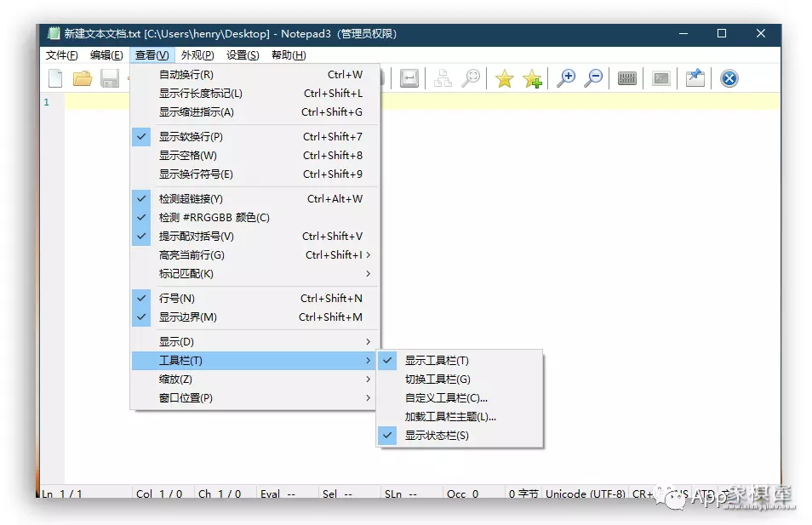Expand 显示(D) submenu
Image resolution: width=812 pixels, height=525 pixels.
255,342
